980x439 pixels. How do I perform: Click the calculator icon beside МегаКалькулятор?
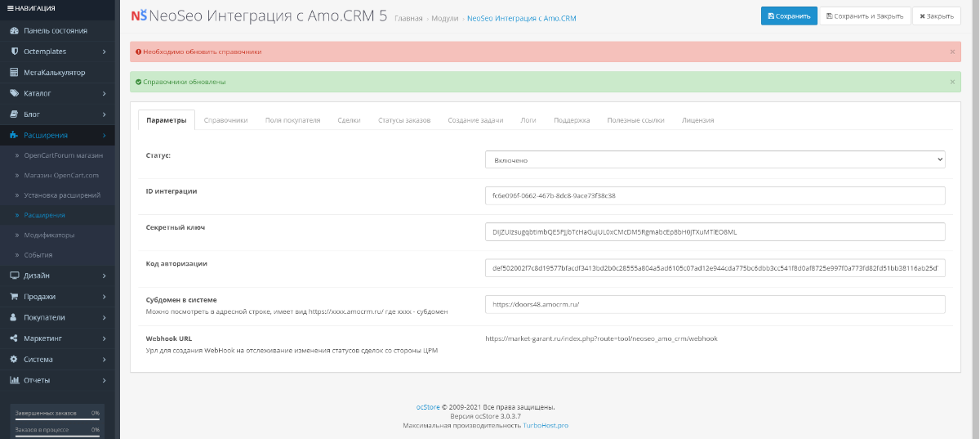(14, 72)
